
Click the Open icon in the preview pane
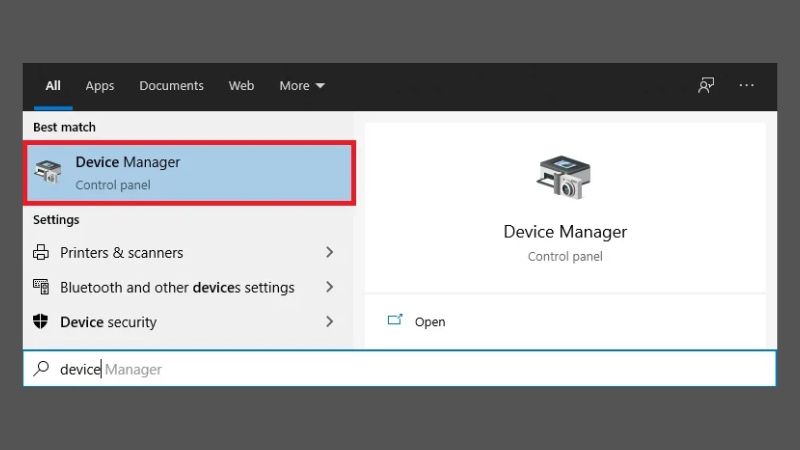tap(395, 321)
